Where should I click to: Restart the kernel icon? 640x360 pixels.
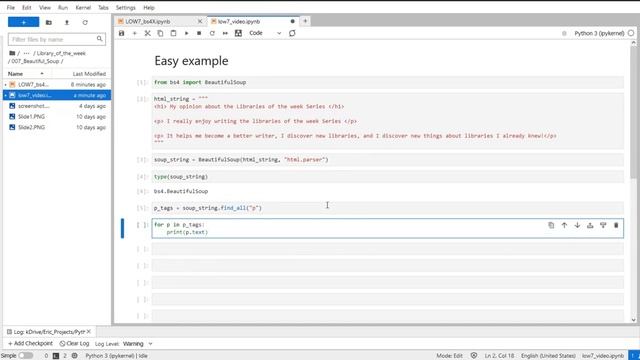pos(212,33)
